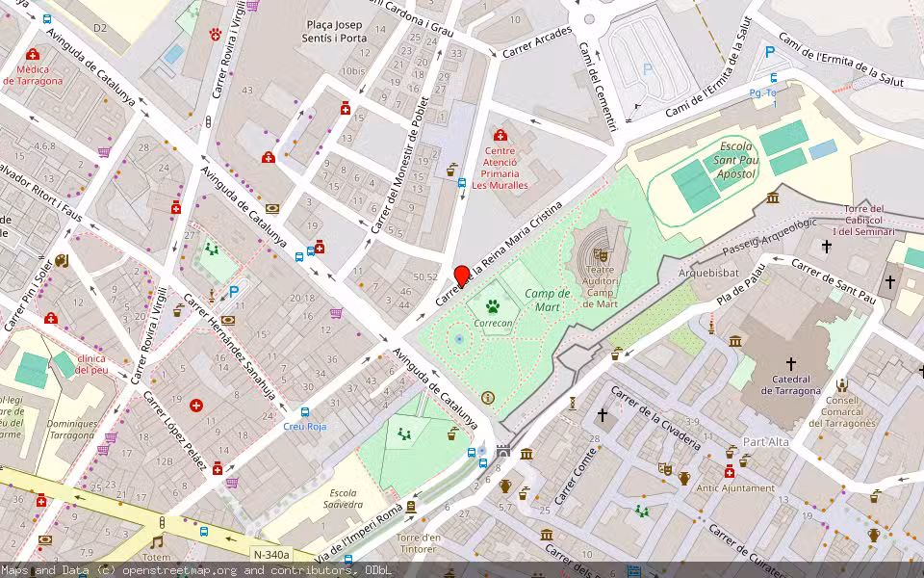Select the Carrer López Peláez street label
924x578 pixels.
click(175, 431)
